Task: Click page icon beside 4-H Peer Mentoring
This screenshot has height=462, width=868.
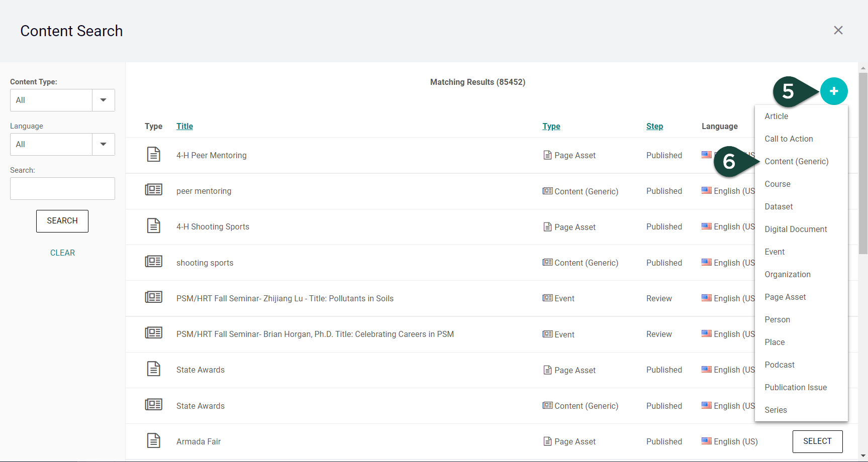Action: [x=153, y=155]
